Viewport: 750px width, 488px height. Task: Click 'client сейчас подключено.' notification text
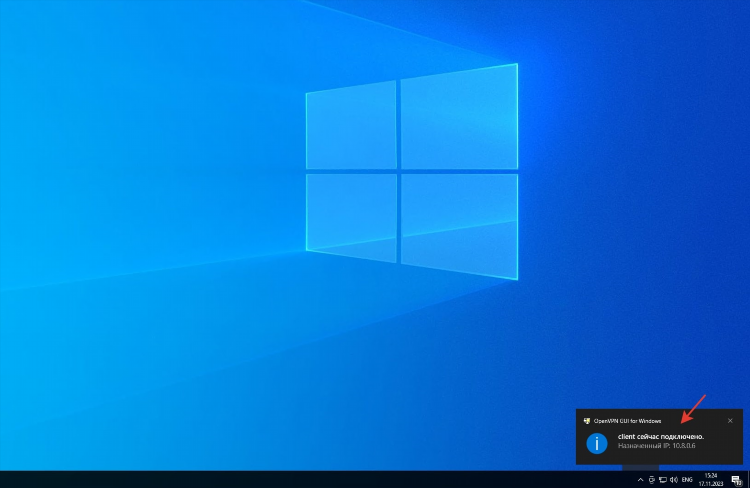661,436
